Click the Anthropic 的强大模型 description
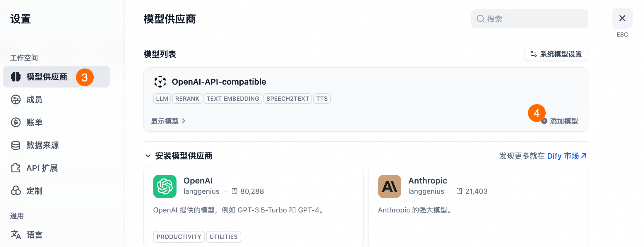644x247 pixels. pyautogui.click(x=415, y=210)
